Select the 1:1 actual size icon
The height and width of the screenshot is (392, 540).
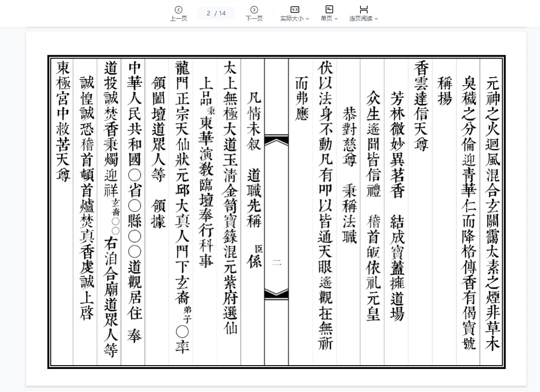click(x=295, y=9)
